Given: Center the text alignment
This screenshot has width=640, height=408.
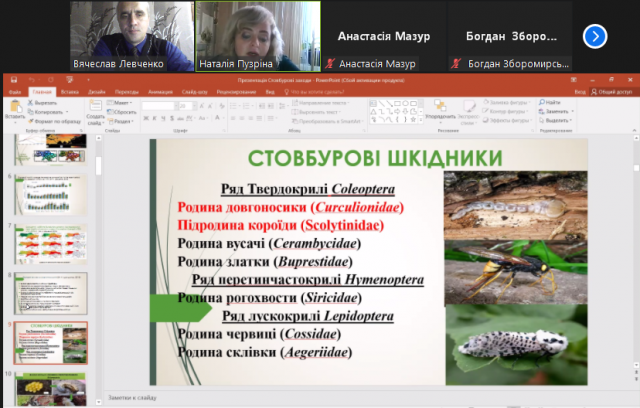Looking at the screenshot, I should coord(242,118).
